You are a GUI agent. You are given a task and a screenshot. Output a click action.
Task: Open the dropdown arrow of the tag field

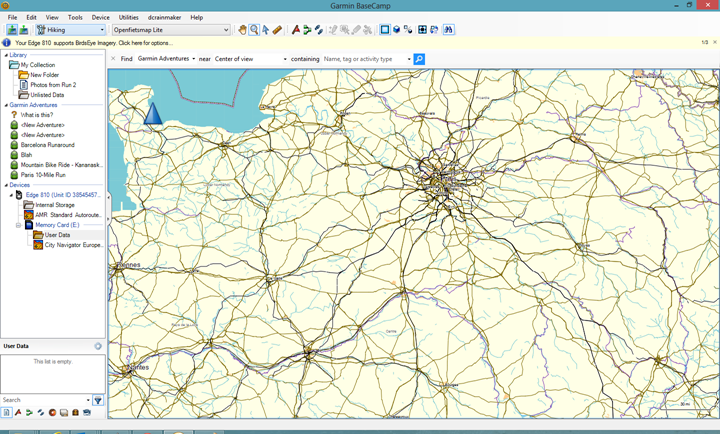pos(409,59)
